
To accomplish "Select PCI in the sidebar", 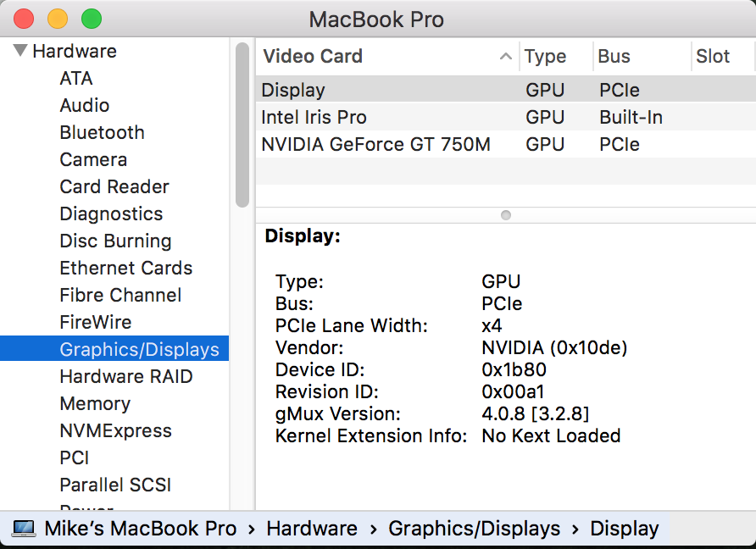I will [75, 457].
